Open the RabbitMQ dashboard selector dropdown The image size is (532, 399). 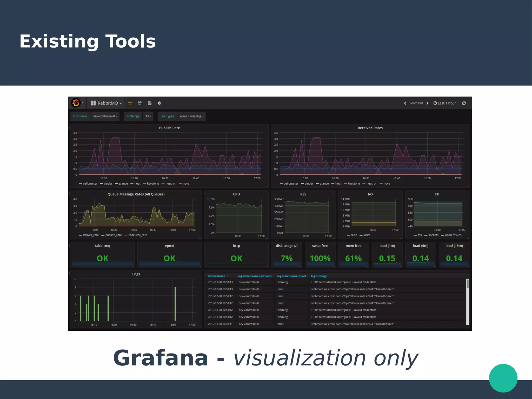(x=106, y=103)
